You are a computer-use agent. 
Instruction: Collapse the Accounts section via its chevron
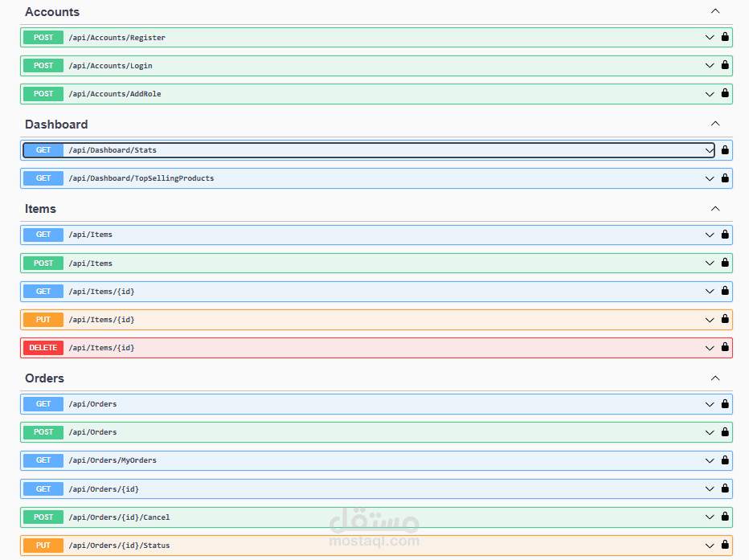[714, 11]
